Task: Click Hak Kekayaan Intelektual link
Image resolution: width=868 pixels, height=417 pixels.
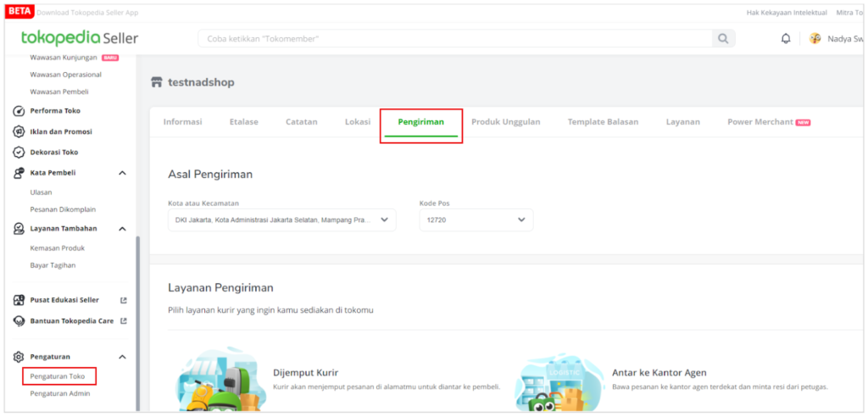Action: coord(787,12)
